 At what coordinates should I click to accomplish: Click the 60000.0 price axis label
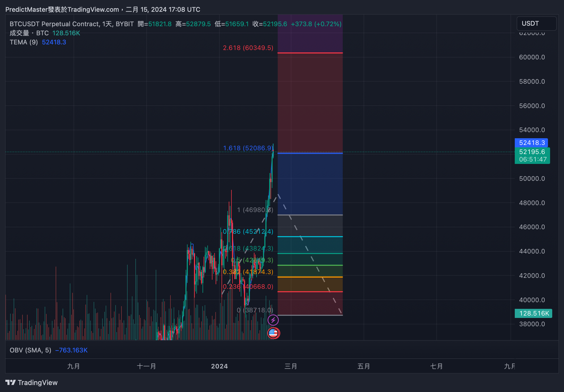coord(532,57)
